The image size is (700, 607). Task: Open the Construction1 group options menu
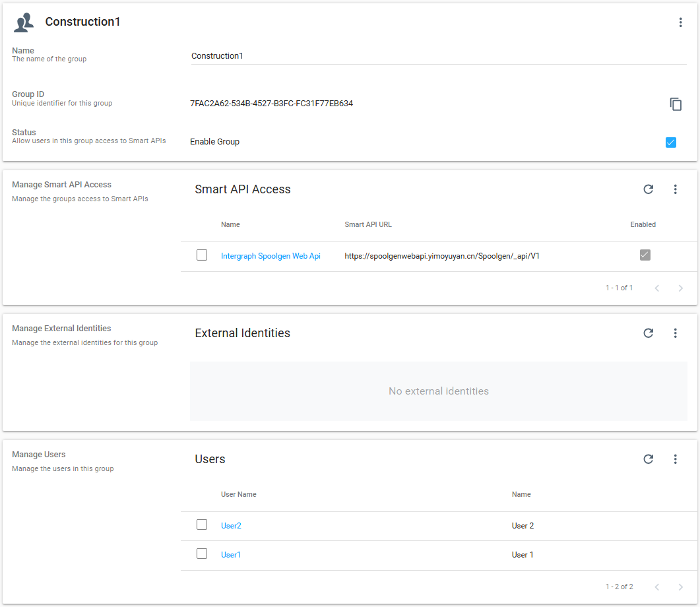click(680, 22)
